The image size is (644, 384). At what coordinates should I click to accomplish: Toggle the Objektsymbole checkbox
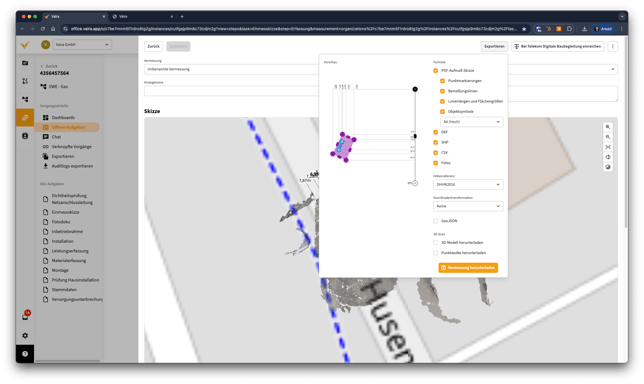[x=442, y=111]
